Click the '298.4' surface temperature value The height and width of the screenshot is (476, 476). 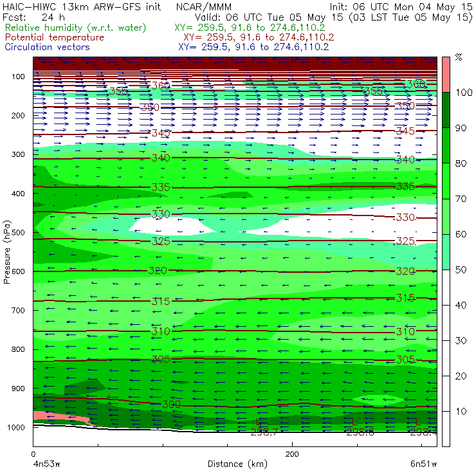[424, 432]
